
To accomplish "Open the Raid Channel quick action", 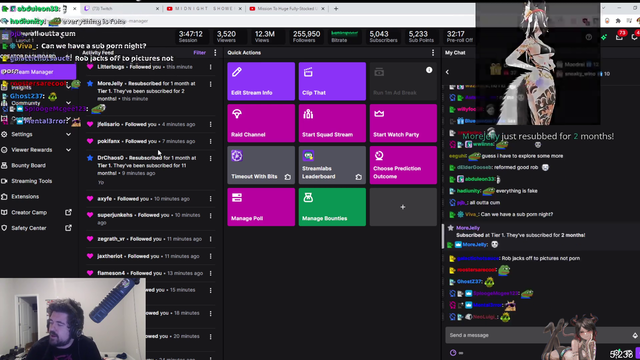I will click(x=261, y=123).
